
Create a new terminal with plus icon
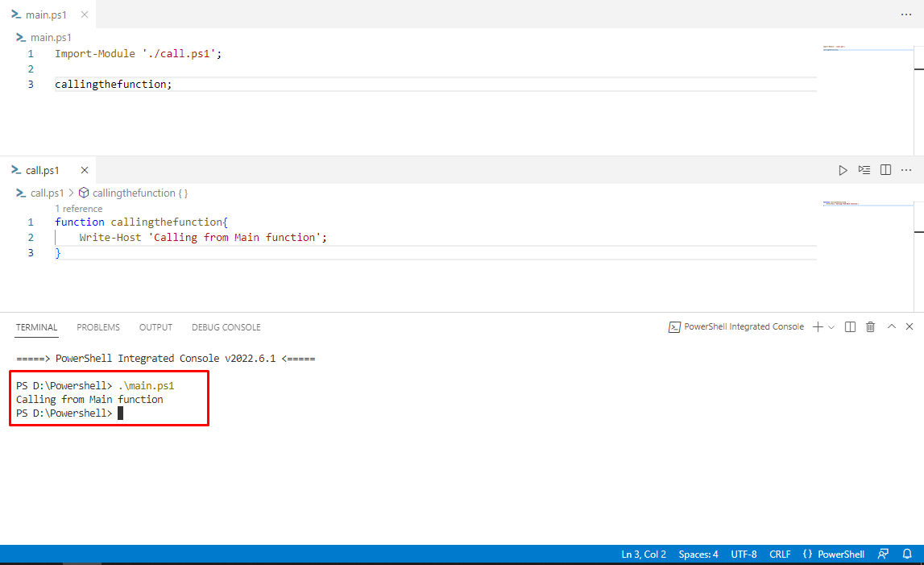tap(818, 327)
